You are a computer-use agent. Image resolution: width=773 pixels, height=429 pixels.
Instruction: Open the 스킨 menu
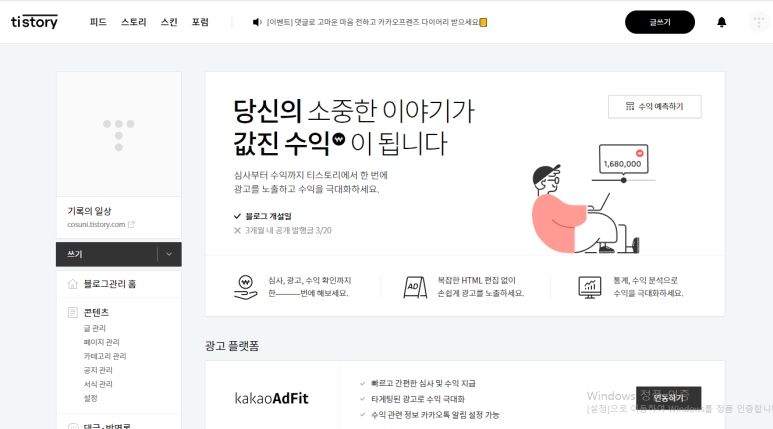(169, 22)
